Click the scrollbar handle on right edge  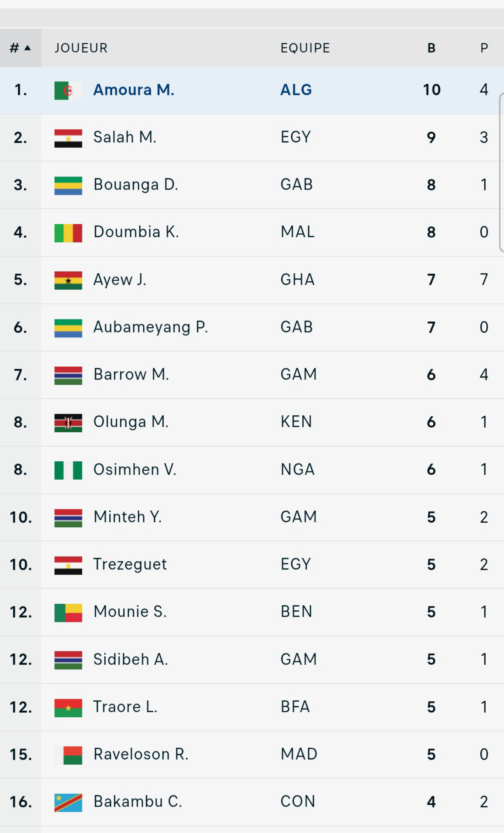pos(501,172)
